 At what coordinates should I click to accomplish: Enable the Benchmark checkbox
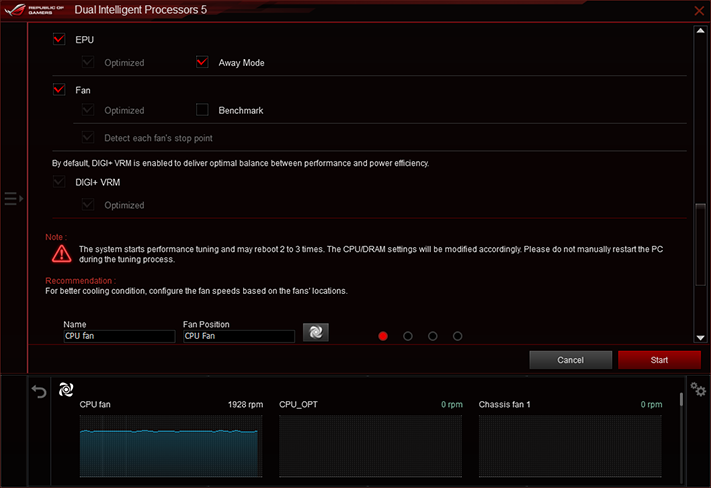pyautogui.click(x=202, y=110)
